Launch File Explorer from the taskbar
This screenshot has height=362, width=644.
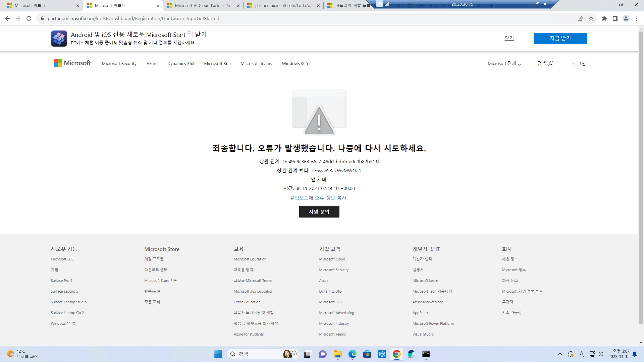(x=337, y=354)
